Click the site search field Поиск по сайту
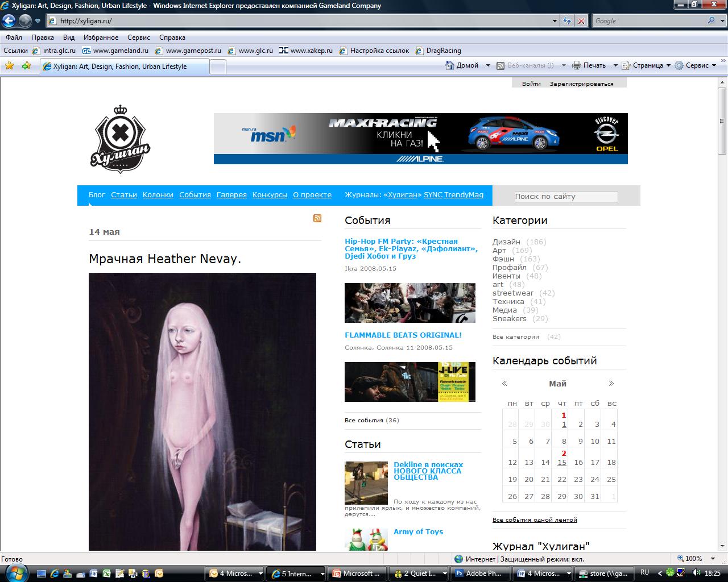This screenshot has width=728, height=582. pyautogui.click(x=566, y=196)
